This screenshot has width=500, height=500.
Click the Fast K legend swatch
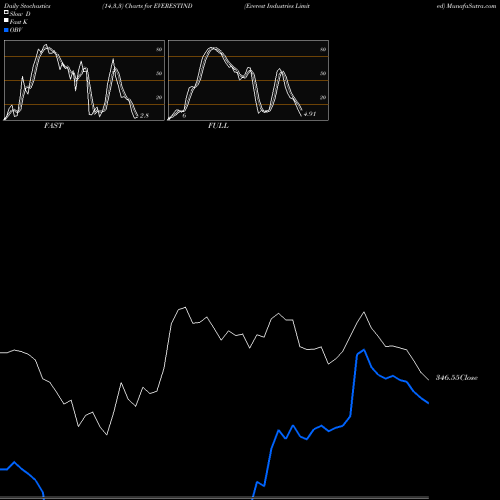6,20
